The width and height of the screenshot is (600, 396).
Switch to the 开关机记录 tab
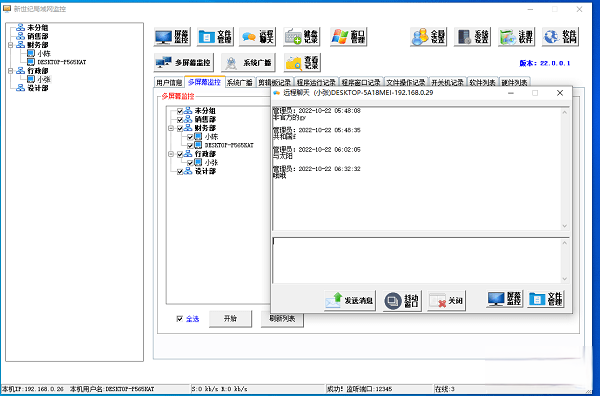tap(447, 82)
